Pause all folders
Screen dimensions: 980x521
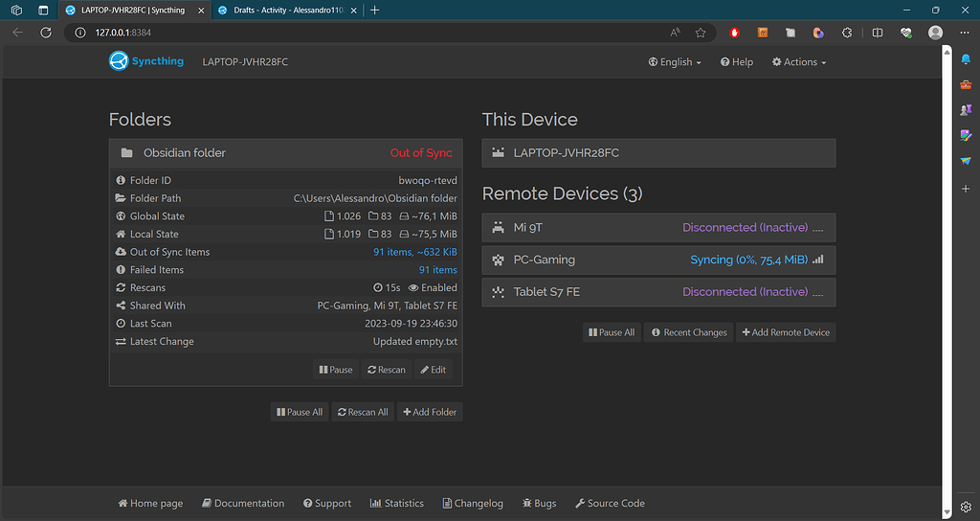[x=300, y=412]
